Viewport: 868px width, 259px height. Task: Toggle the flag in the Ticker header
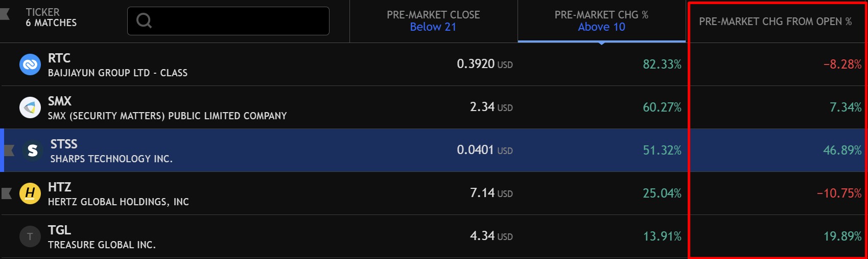pos(5,13)
